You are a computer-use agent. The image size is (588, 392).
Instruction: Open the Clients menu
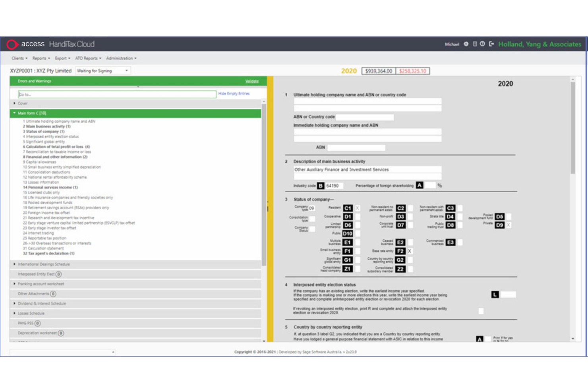19,58
